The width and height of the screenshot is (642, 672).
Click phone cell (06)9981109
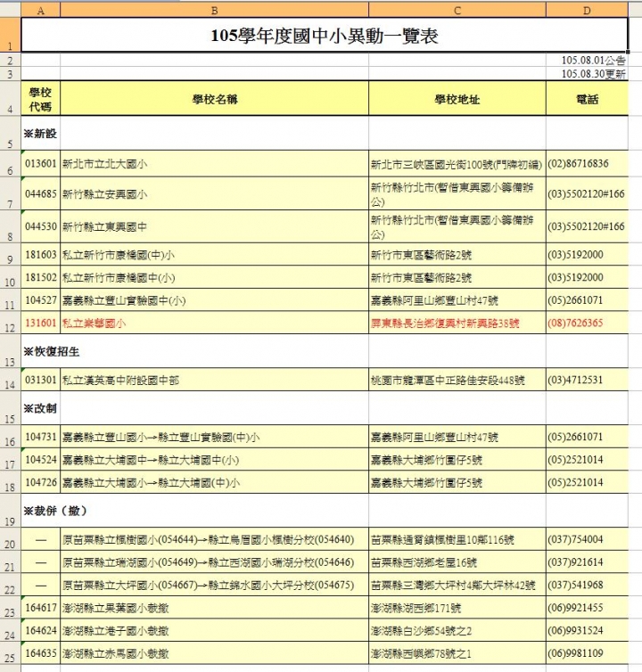(x=587, y=653)
